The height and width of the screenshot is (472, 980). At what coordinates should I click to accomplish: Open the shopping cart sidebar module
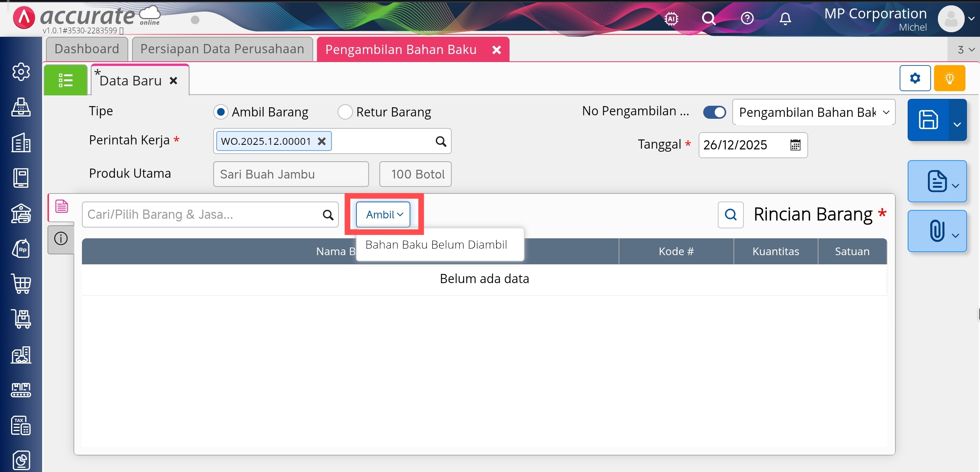pos(21,284)
